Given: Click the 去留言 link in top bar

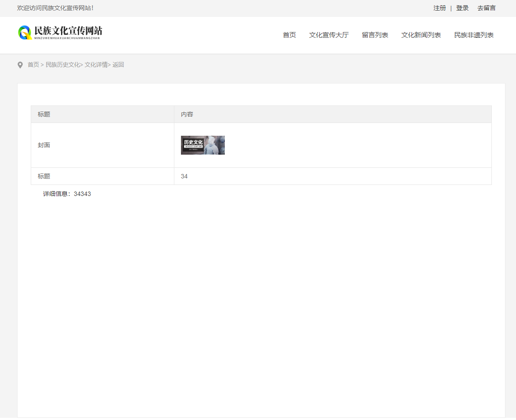Looking at the screenshot, I should (486, 8).
